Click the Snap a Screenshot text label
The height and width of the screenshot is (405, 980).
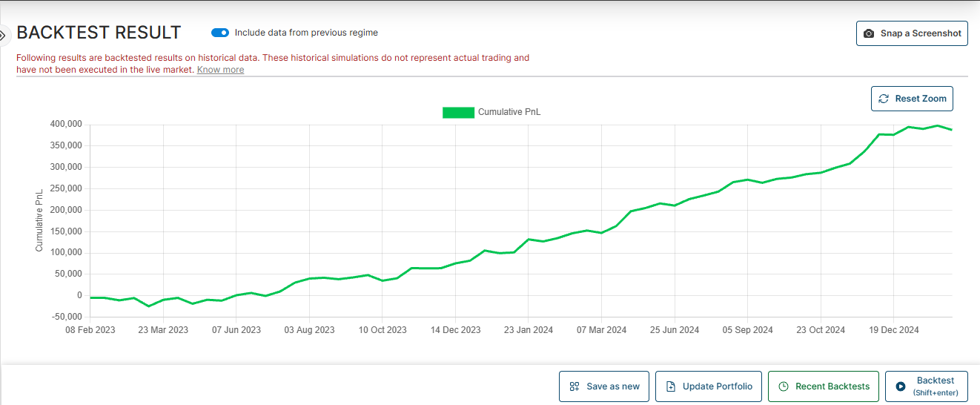click(921, 33)
